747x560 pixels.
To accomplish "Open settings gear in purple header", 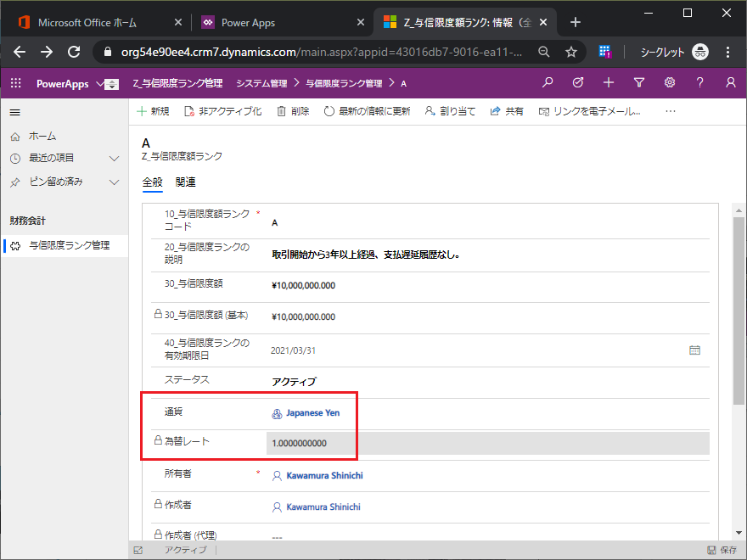I will click(x=670, y=83).
